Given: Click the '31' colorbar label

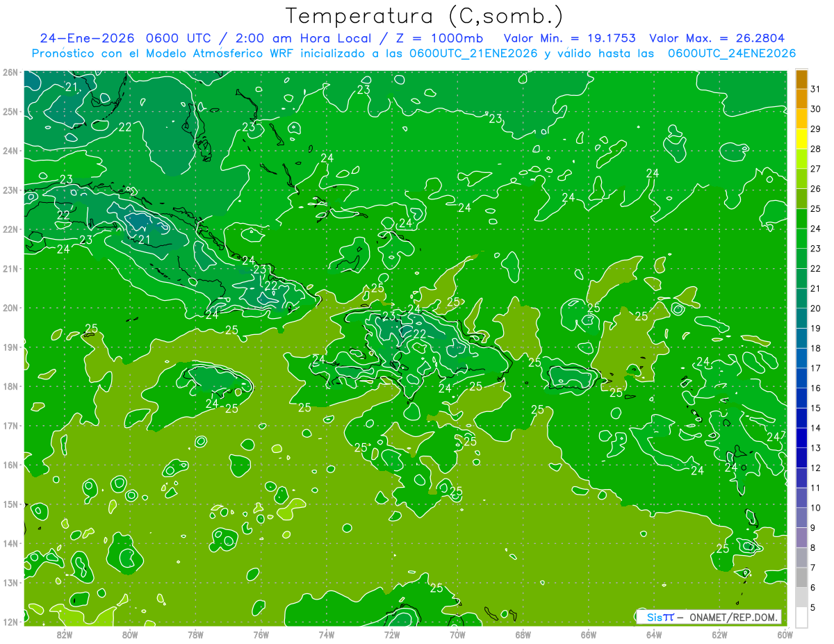Looking at the screenshot, I should 815,89.
